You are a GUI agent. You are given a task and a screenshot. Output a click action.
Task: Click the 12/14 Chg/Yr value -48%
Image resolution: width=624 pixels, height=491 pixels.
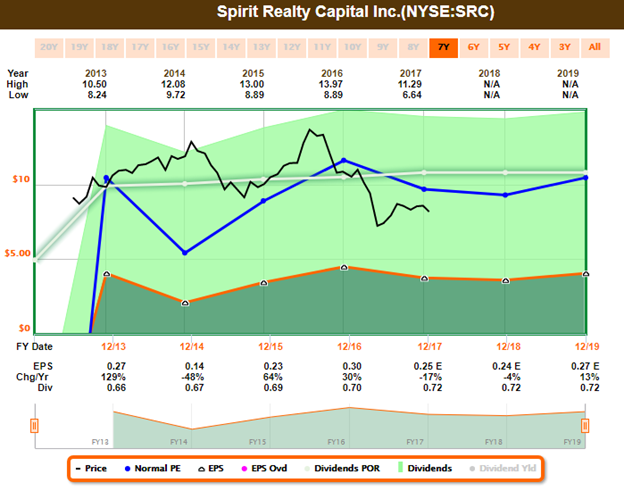click(x=193, y=377)
